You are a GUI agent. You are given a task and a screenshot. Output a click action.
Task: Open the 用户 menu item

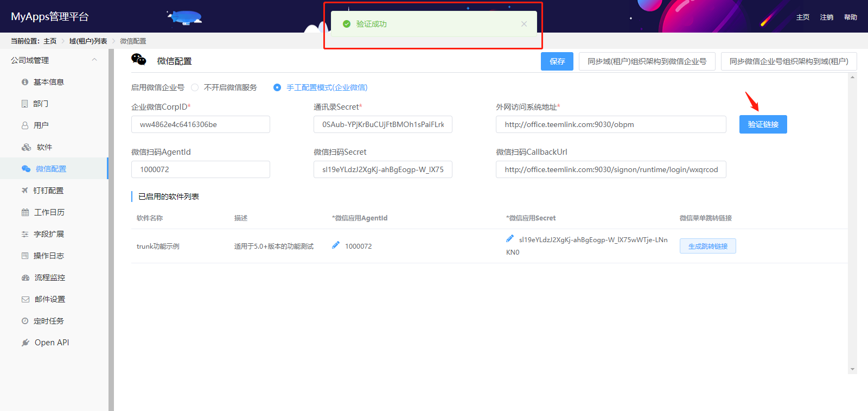41,125
